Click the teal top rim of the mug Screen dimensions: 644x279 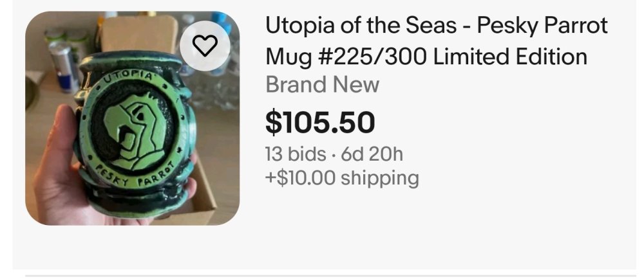131,62
